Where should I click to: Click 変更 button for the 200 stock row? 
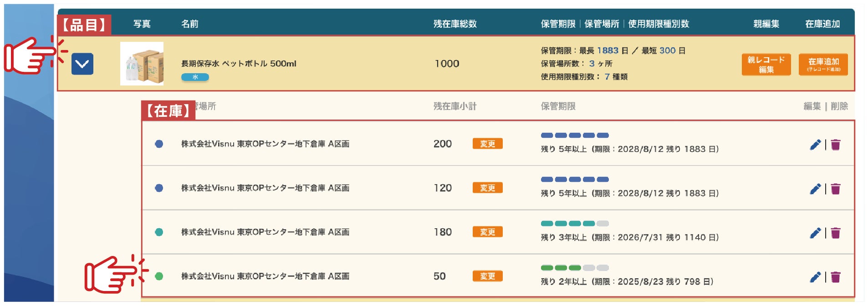487,144
